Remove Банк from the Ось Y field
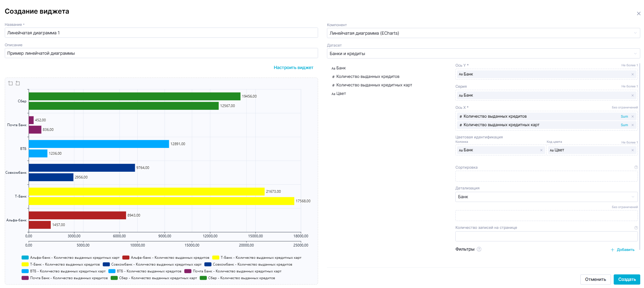644x288 pixels. (632, 74)
